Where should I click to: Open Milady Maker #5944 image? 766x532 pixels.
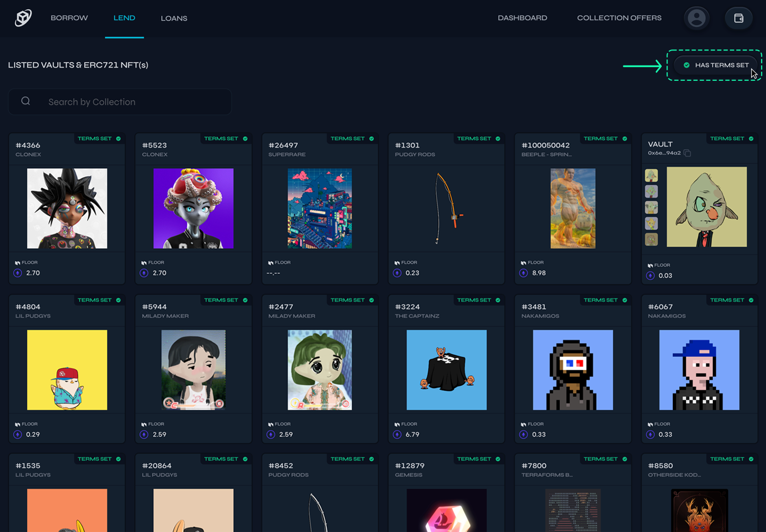click(x=193, y=370)
